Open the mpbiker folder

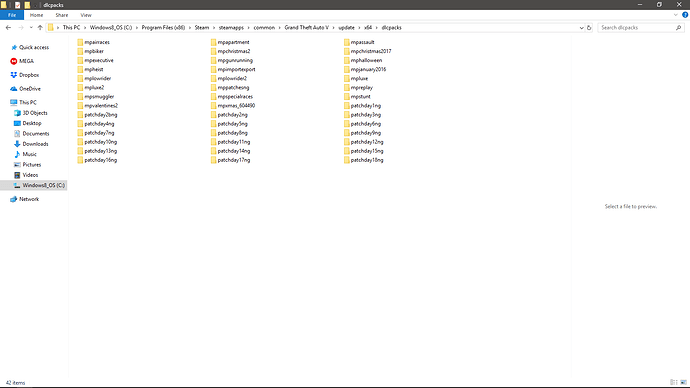click(x=91, y=51)
